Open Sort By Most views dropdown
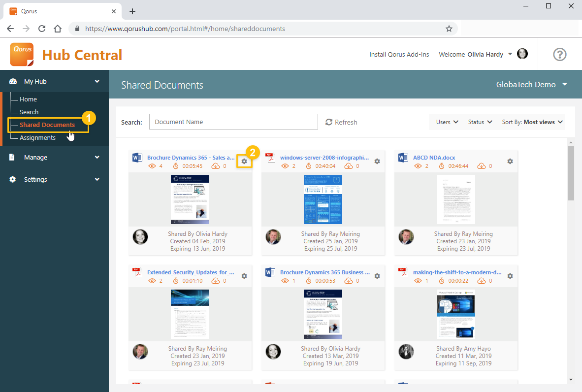582x392 pixels. [533, 122]
